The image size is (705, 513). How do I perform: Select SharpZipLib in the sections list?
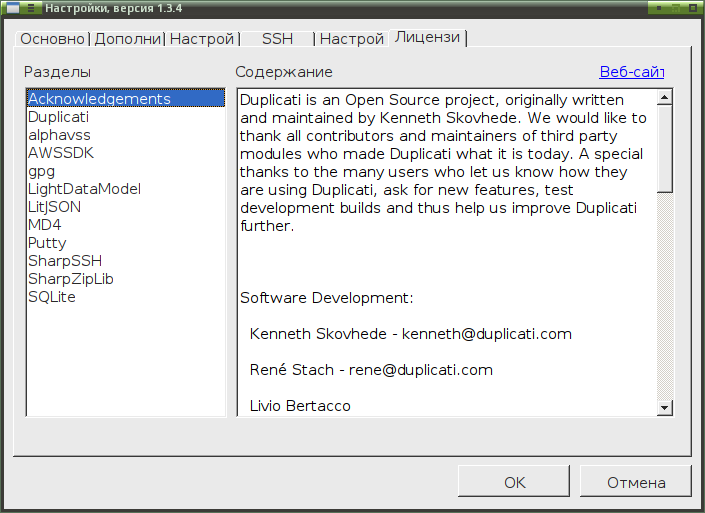(x=125, y=279)
